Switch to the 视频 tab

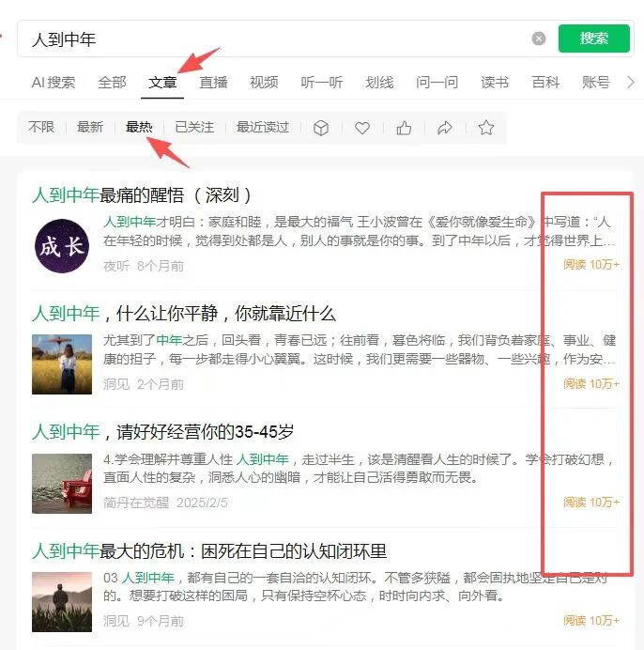pos(264,83)
